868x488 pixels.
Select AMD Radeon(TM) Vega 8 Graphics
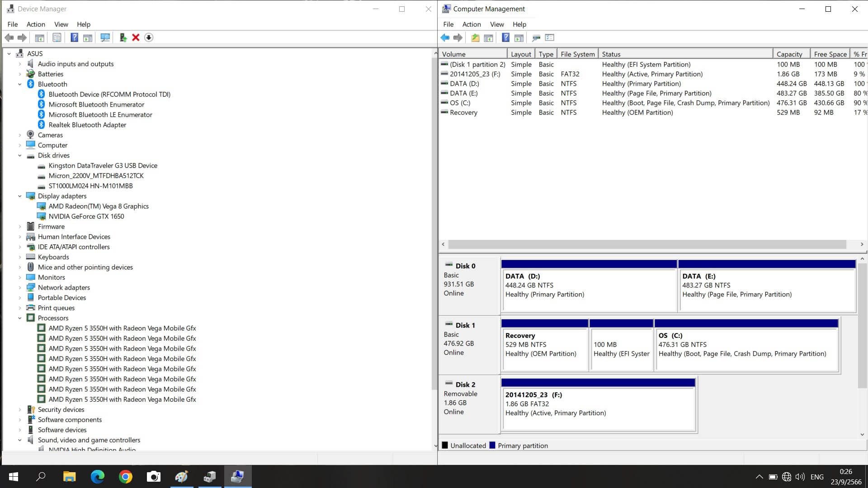tap(99, 206)
